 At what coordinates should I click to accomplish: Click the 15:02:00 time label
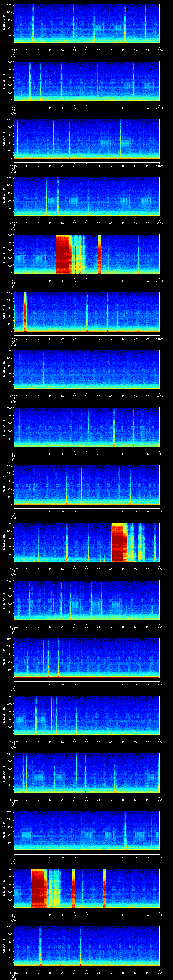click(x=14, y=627)
